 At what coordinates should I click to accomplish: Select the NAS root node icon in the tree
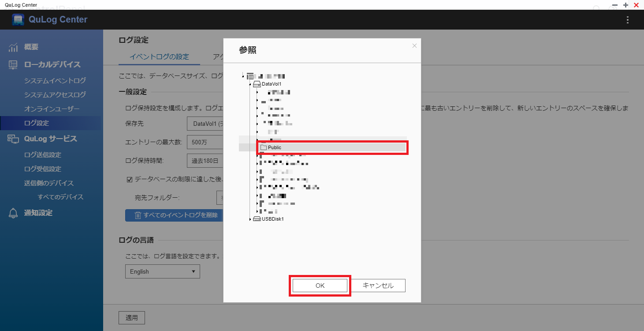[250, 76]
